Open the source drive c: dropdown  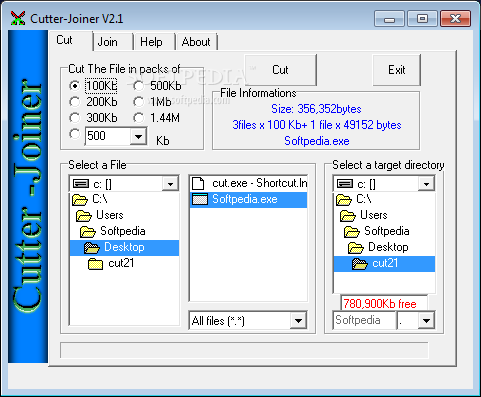pyautogui.click(x=170, y=184)
